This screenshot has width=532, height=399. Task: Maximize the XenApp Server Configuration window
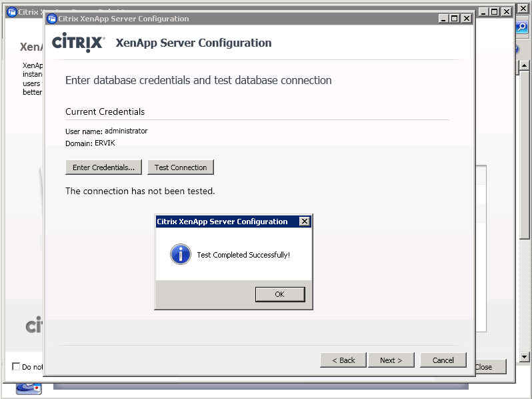click(455, 19)
